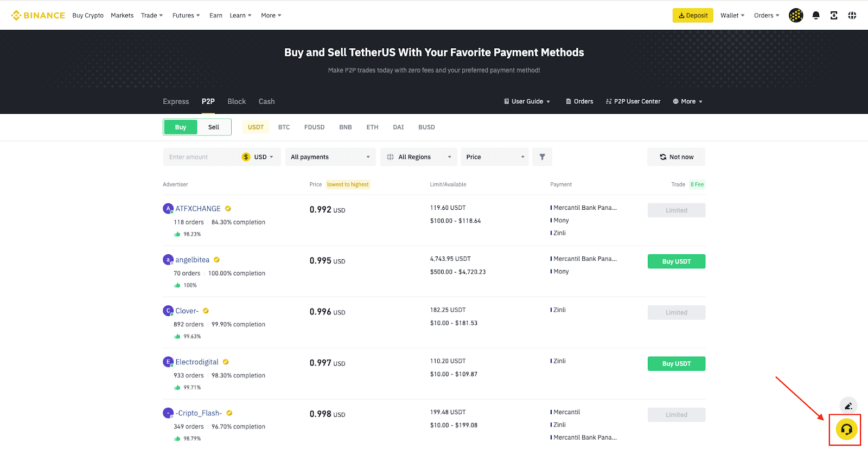Expand the Trade navigation menu

pos(152,15)
